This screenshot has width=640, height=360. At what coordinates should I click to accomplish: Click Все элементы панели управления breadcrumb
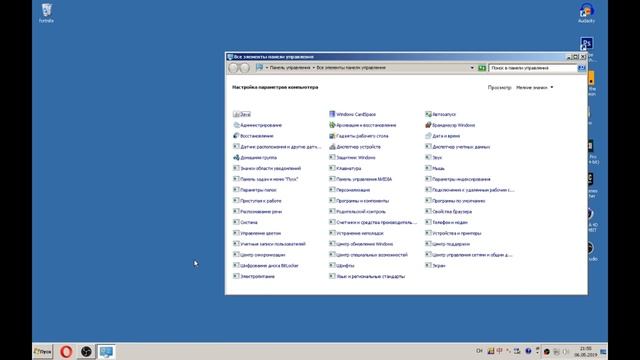click(351, 68)
